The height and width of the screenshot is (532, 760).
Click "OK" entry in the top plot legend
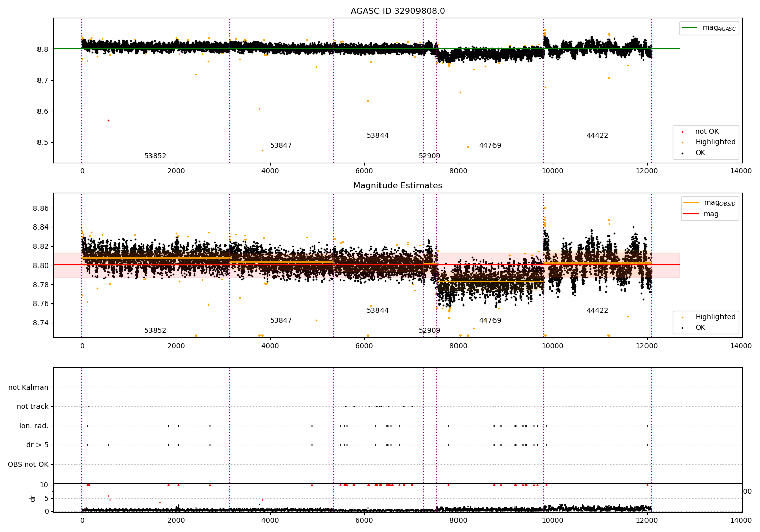700,153
